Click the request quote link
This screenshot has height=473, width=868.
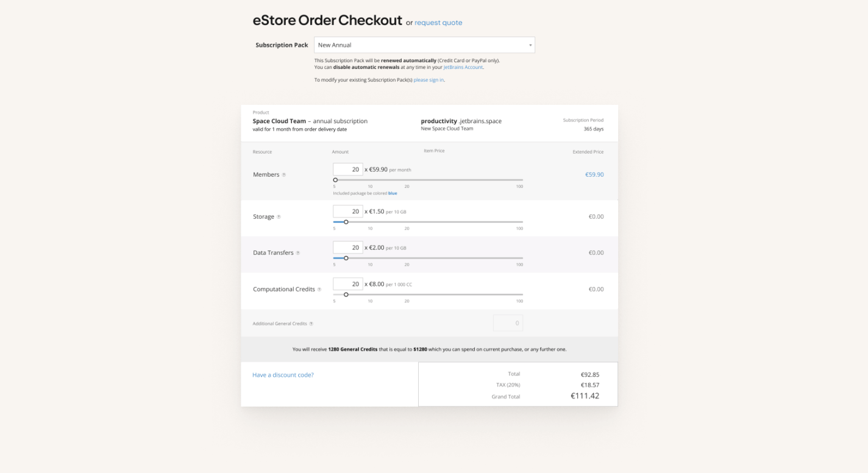pos(438,23)
